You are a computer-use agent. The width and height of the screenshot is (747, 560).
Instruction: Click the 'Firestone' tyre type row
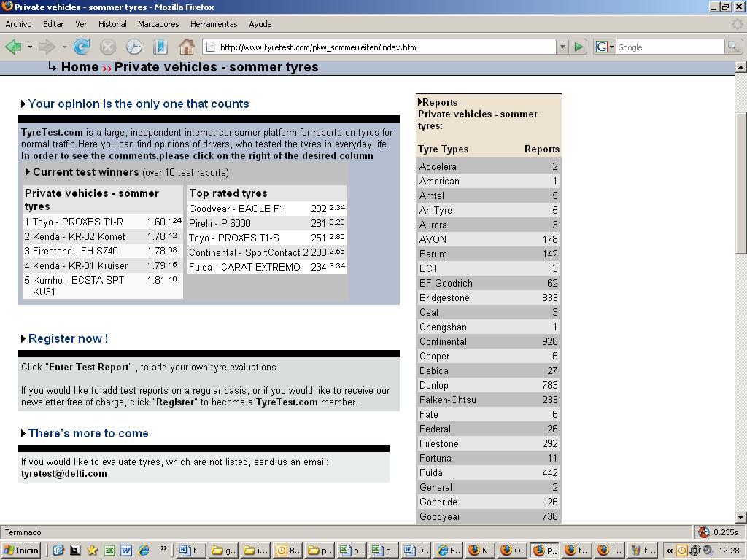(488, 444)
